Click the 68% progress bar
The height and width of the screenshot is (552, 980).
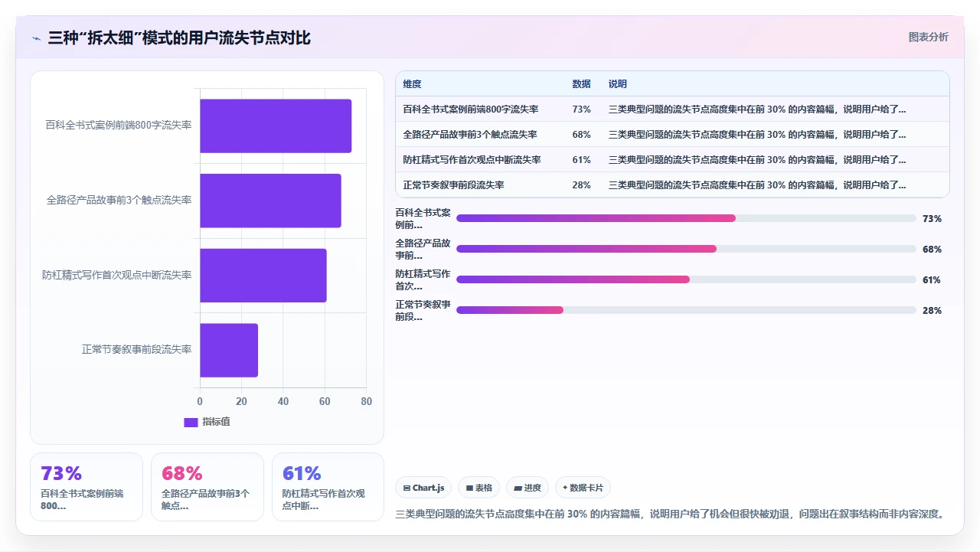click(686, 249)
